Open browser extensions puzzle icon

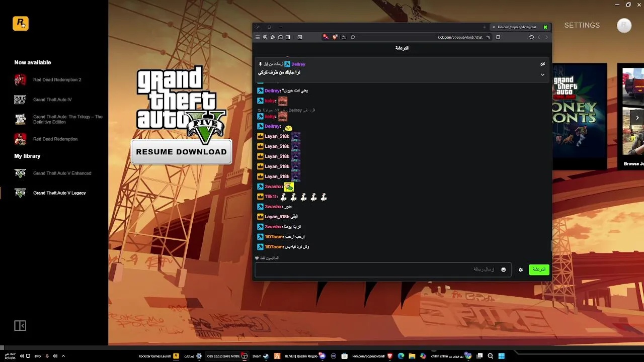[x=273, y=37]
